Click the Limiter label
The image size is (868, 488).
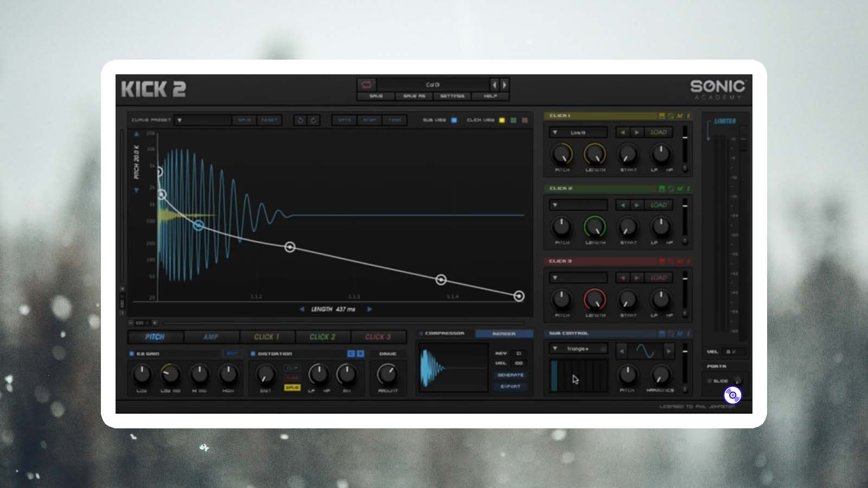click(725, 121)
